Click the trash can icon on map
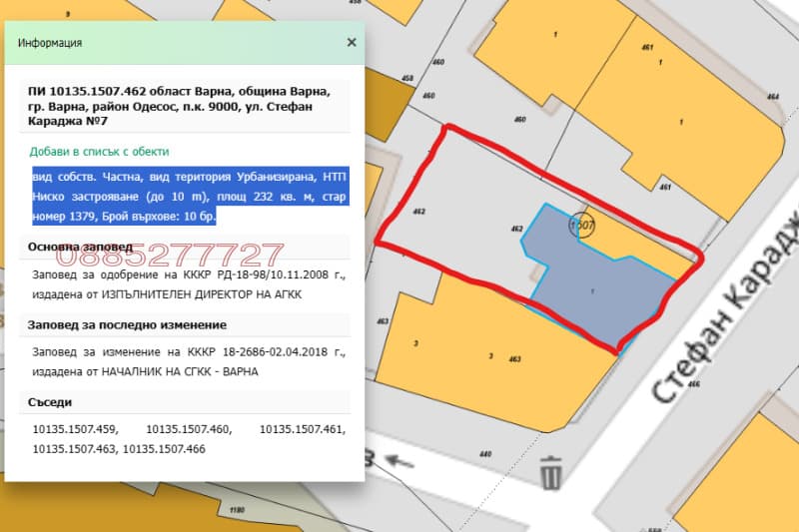 coord(550,471)
